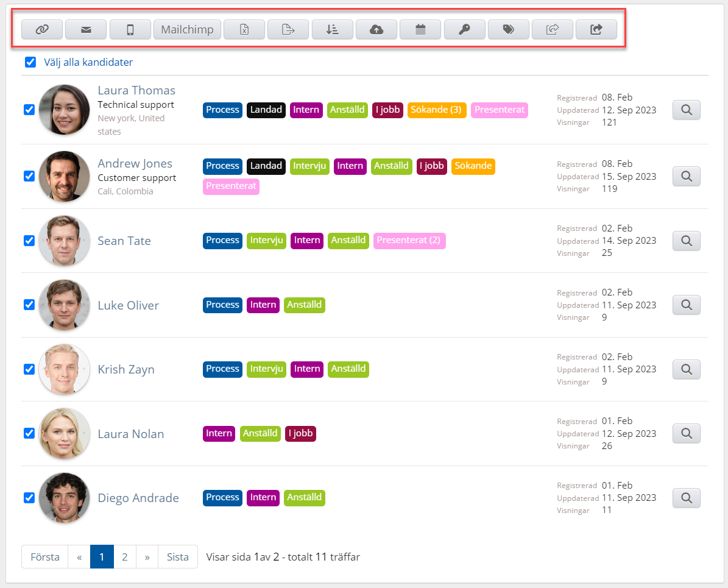
Task: Click the link chain icon button
Action: click(x=42, y=29)
